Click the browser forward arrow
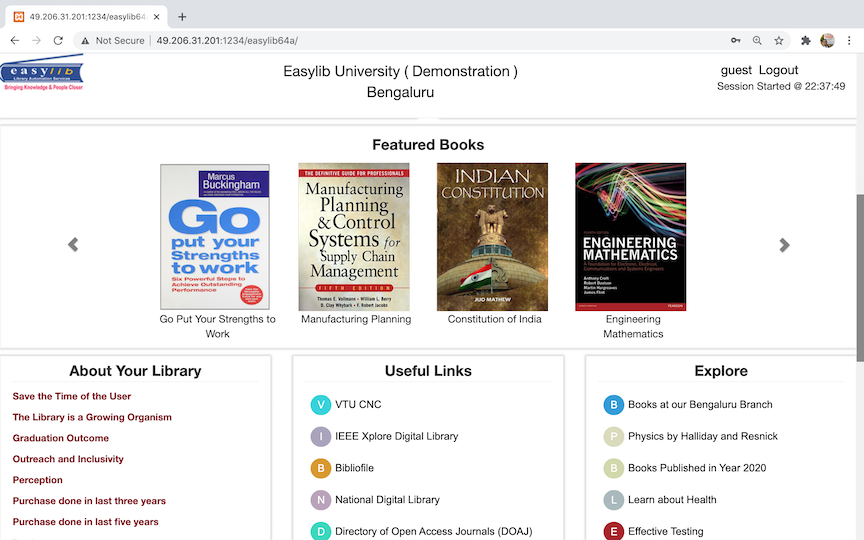The width and height of the screenshot is (864, 540). click(x=36, y=40)
